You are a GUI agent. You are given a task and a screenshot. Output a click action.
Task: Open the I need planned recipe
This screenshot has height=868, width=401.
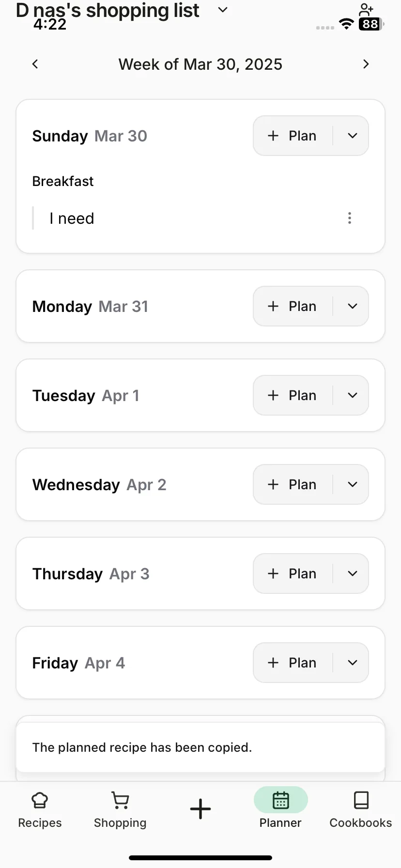tap(72, 218)
